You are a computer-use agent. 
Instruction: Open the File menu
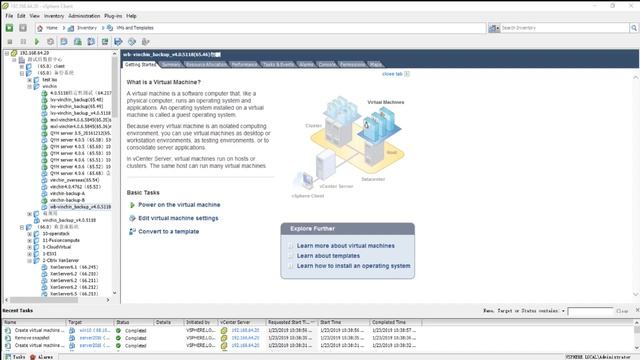(9, 16)
